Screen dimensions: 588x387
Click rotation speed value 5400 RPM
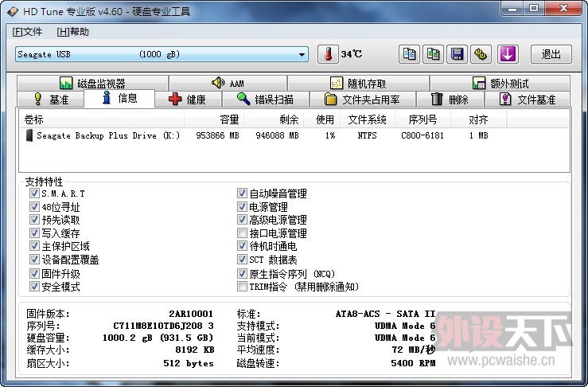413,363
